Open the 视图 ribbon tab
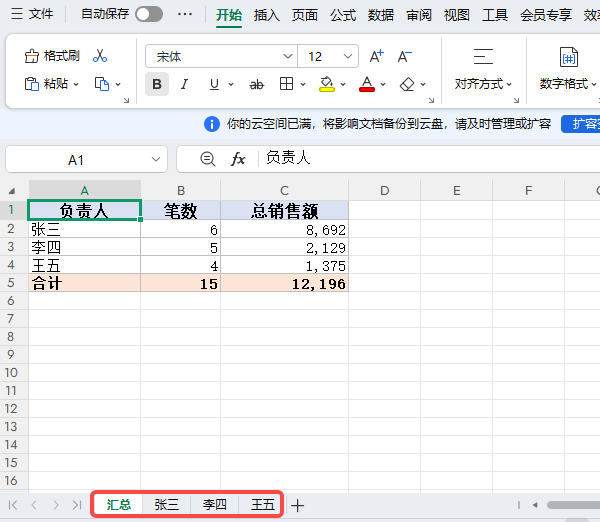Viewport: 600px width, 522px height. point(457,15)
